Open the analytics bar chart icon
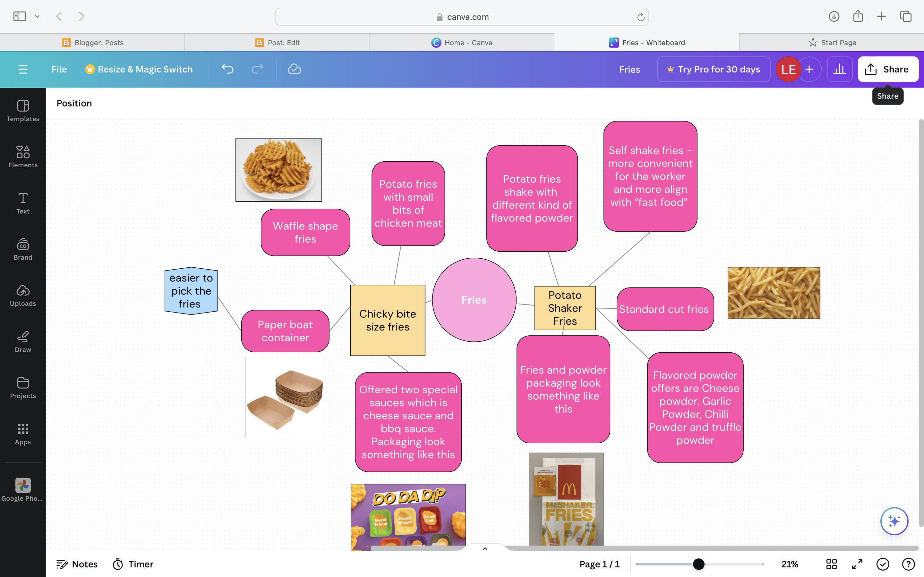Viewport: 924px width, 577px height. click(x=839, y=69)
